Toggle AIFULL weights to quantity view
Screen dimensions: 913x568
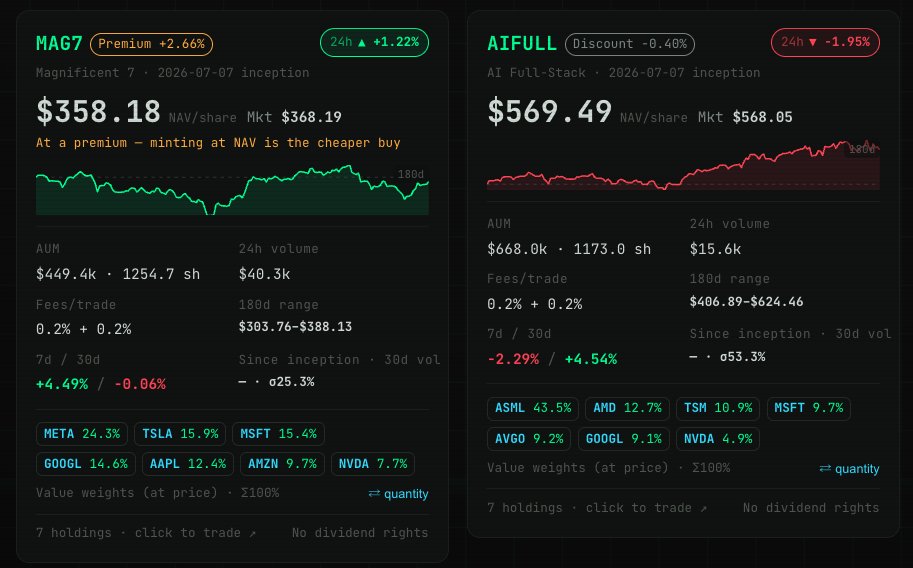tap(850, 469)
